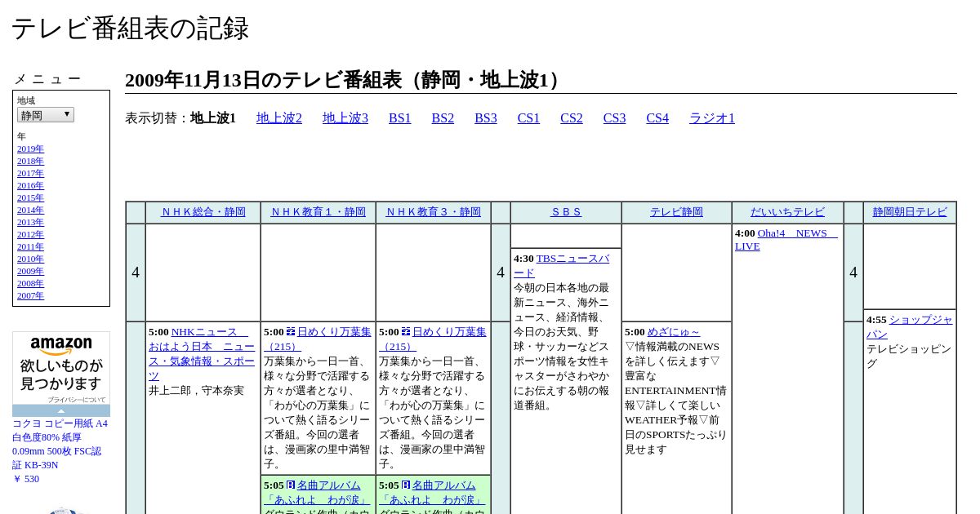The width and height of the screenshot is (980, 514).
Task: Open the Amazon ad banner logo
Action: [61, 346]
